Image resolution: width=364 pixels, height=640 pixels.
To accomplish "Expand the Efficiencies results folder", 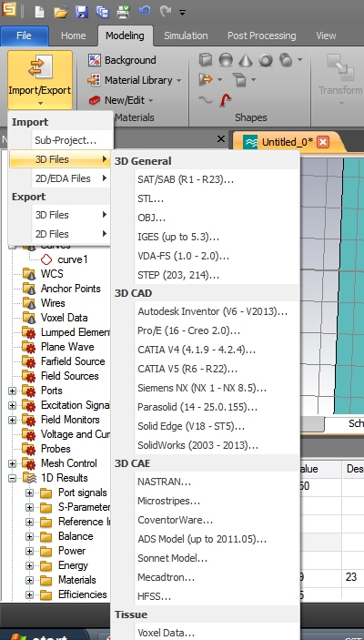I will [29, 594].
